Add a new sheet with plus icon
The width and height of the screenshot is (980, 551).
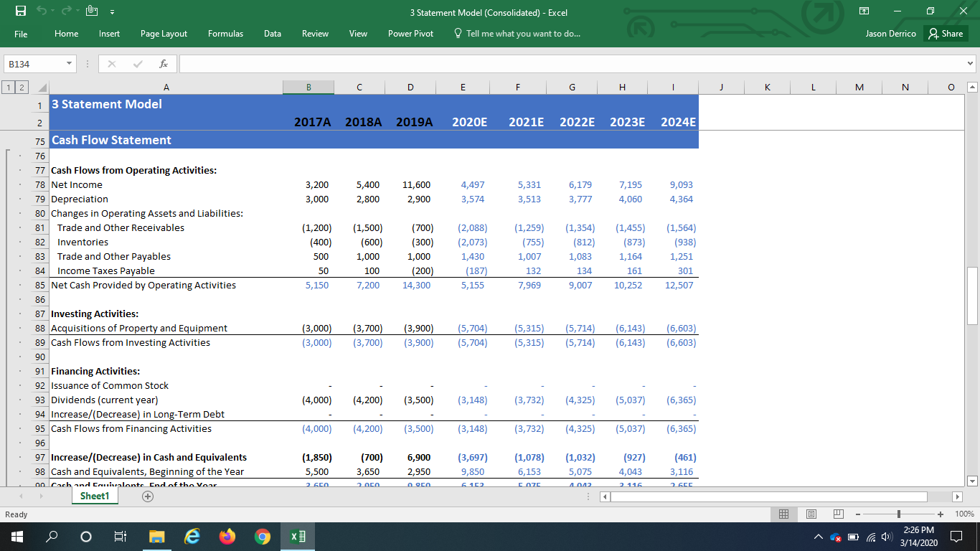(149, 496)
